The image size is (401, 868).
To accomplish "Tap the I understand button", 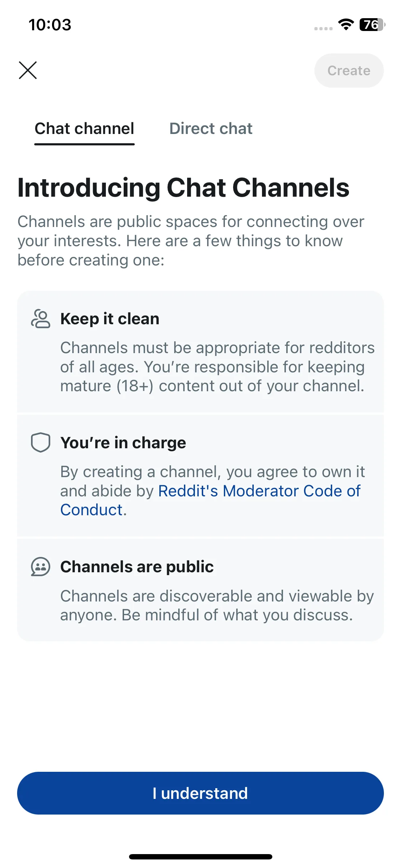I will [x=200, y=793].
